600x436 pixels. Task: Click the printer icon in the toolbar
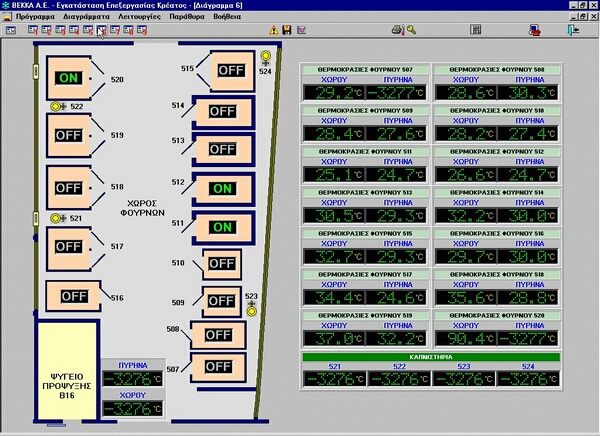point(397,30)
